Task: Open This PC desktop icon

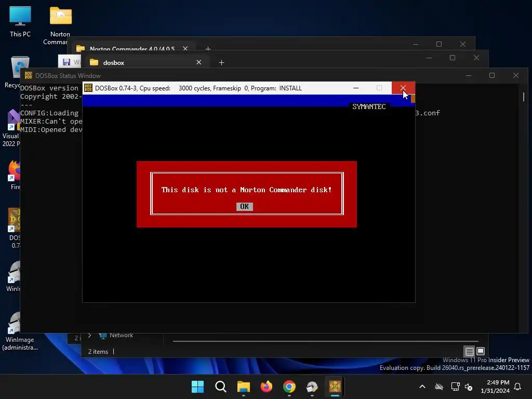Action: click(20, 22)
